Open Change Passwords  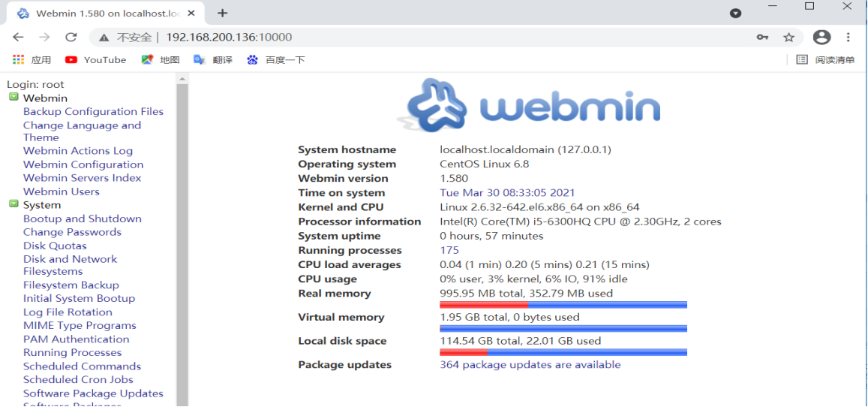72,232
